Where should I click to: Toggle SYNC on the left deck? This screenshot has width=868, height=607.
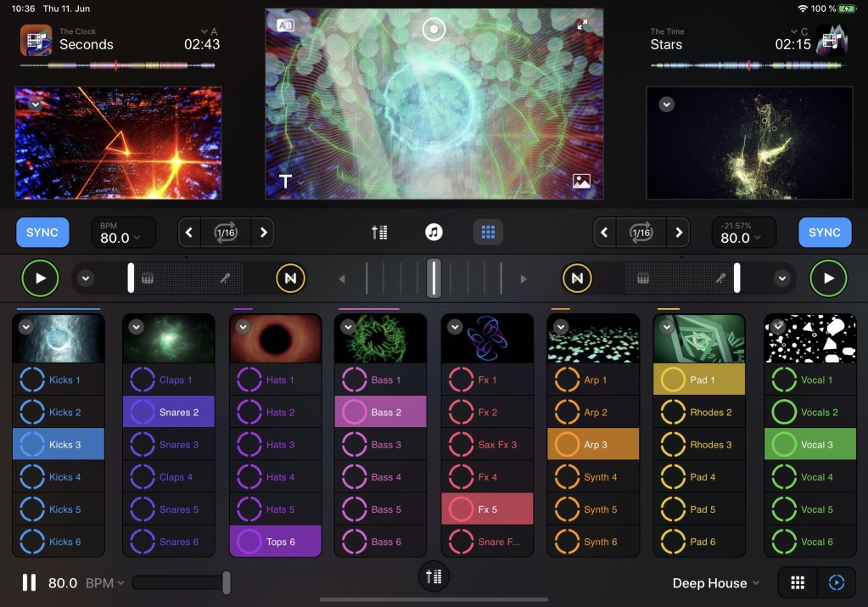tap(42, 232)
